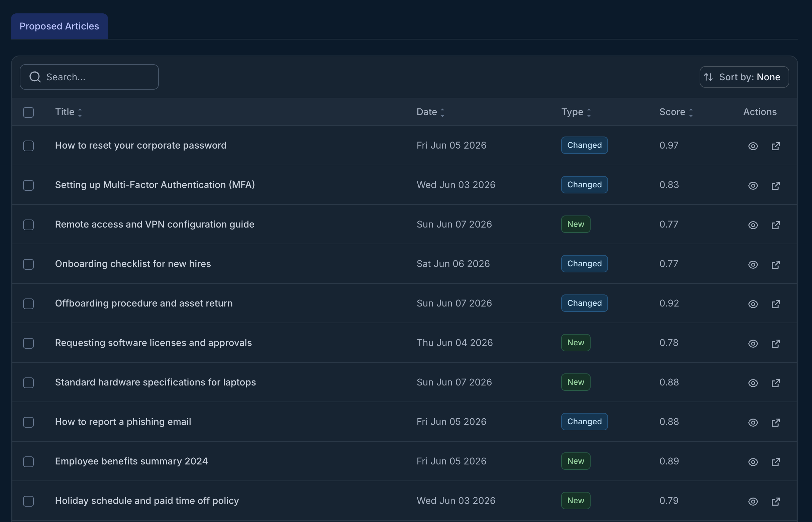Preview the MFA setup article (eye icon)

pyautogui.click(x=753, y=186)
